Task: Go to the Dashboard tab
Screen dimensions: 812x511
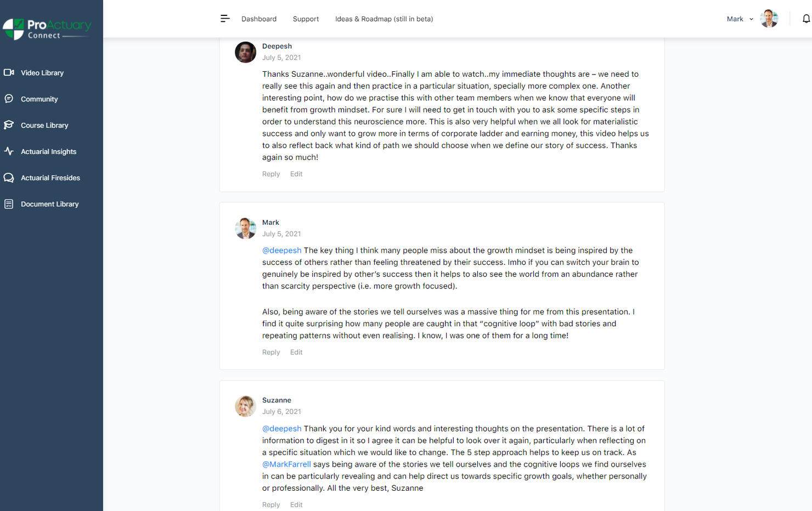Action: (x=258, y=19)
